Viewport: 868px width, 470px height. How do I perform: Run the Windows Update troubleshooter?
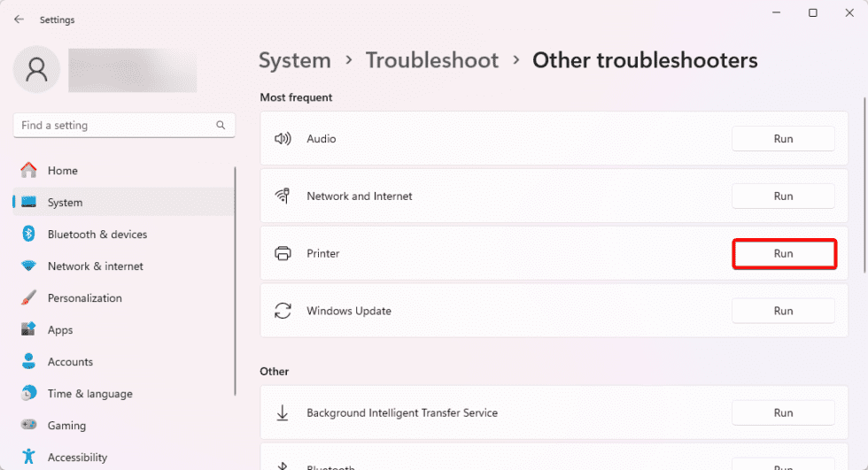(782, 311)
